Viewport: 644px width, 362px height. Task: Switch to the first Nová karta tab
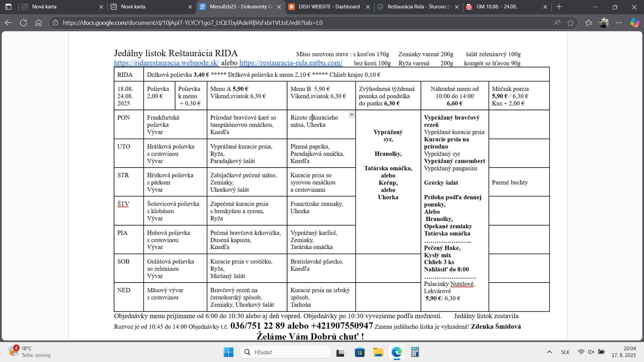(x=62, y=7)
